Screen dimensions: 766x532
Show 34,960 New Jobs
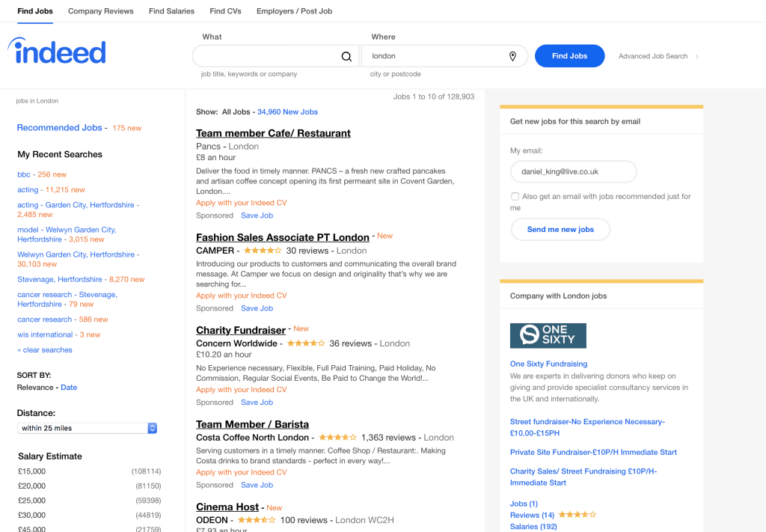tap(287, 112)
